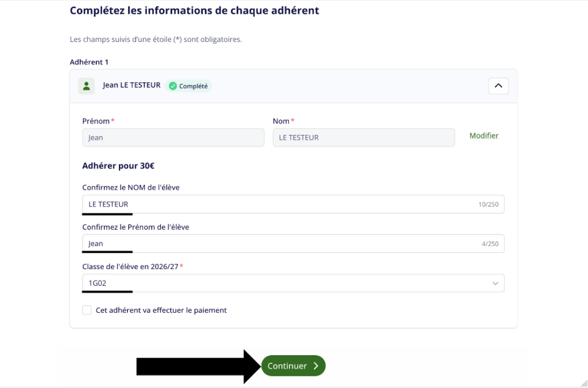Click the Modifier link

tap(483, 136)
